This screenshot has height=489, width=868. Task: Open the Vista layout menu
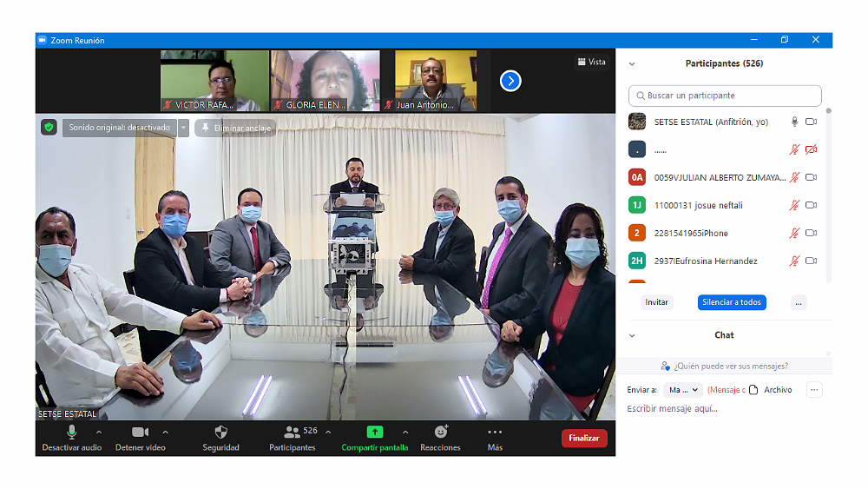pyautogui.click(x=591, y=62)
